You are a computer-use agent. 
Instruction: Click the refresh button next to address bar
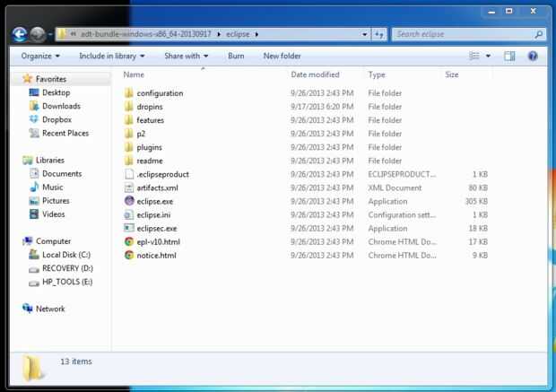[x=378, y=34]
